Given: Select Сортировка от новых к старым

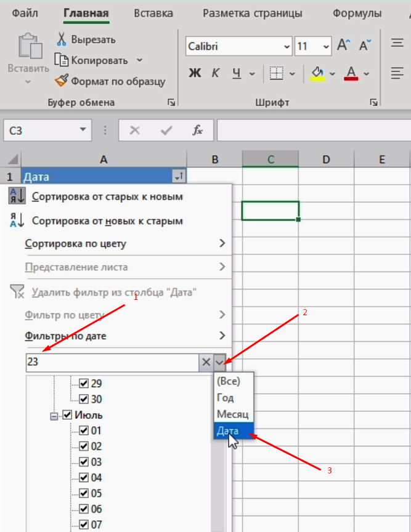Looking at the screenshot, I should (x=107, y=221).
